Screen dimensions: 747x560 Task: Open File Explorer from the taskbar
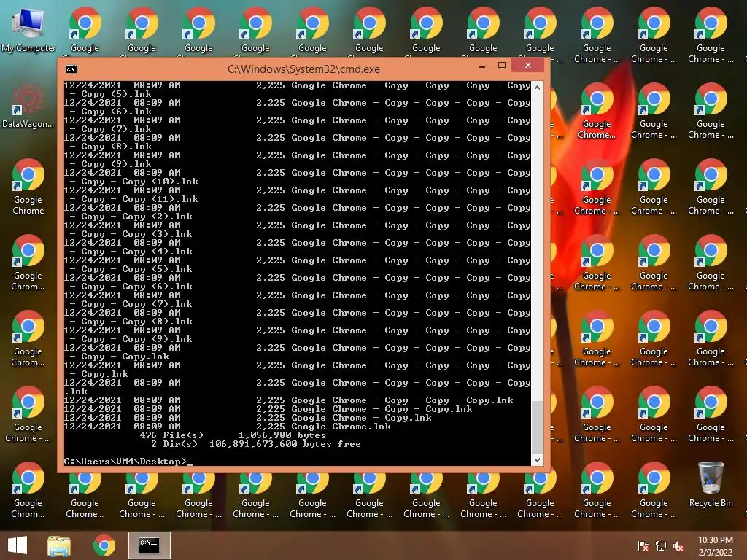click(x=59, y=545)
